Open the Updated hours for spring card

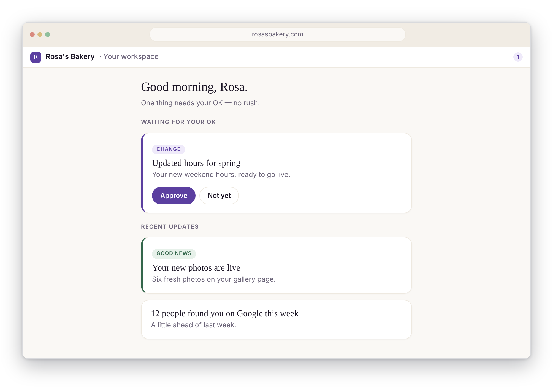(x=276, y=173)
